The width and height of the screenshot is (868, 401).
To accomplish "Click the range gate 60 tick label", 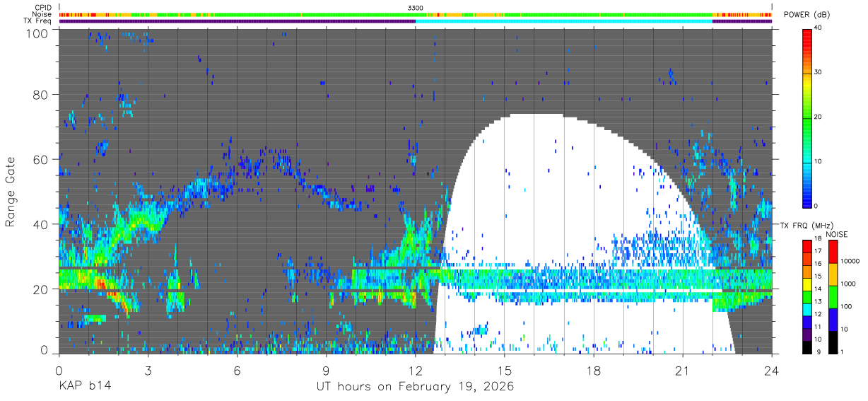I will pos(41,159).
